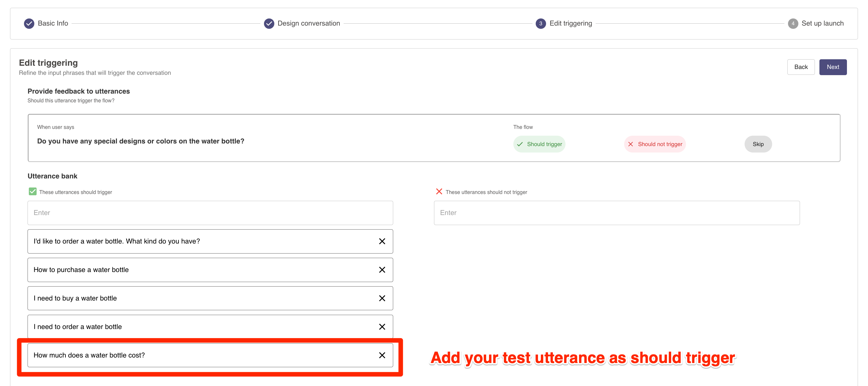The image size is (868, 386).
Task: Go back to the previous step
Action: pyautogui.click(x=801, y=67)
